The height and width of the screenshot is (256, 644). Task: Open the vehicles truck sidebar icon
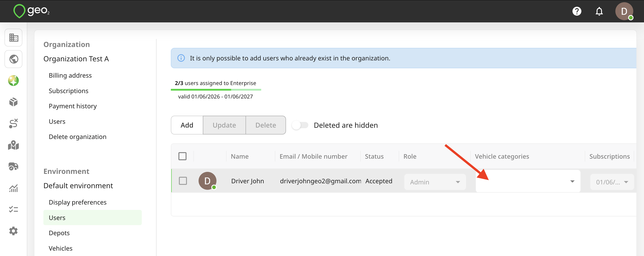click(x=13, y=166)
